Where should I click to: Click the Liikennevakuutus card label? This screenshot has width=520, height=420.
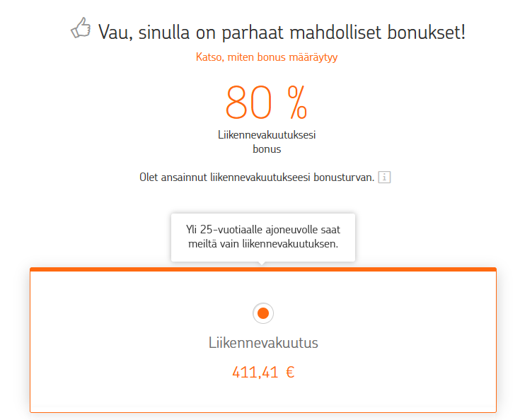(263, 343)
